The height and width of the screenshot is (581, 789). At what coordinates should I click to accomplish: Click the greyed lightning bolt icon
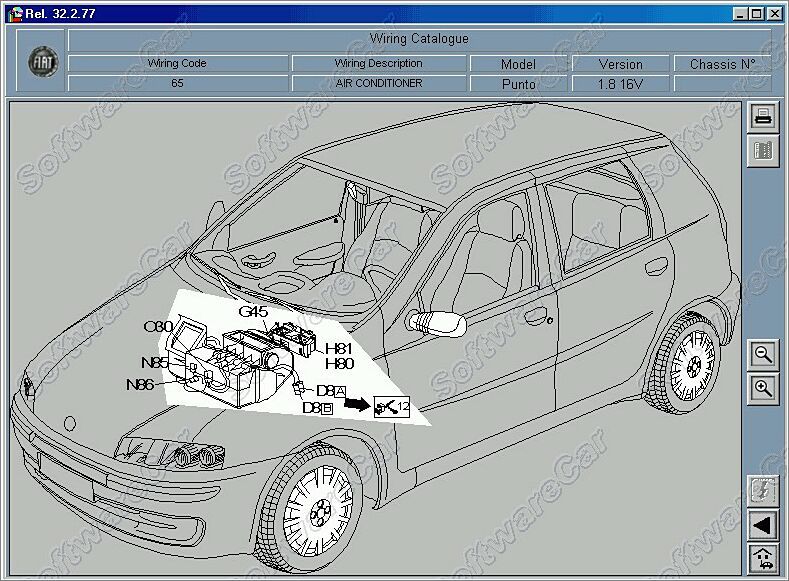763,492
